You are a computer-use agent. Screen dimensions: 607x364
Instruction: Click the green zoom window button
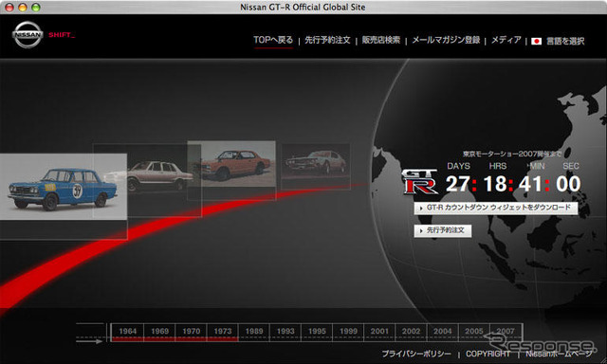pos(36,8)
